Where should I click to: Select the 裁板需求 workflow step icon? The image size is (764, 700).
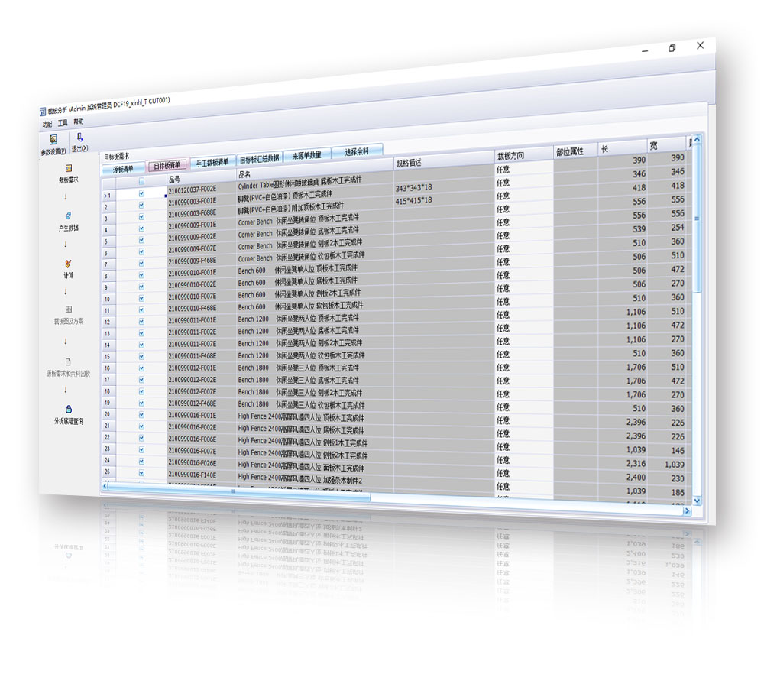[69, 168]
